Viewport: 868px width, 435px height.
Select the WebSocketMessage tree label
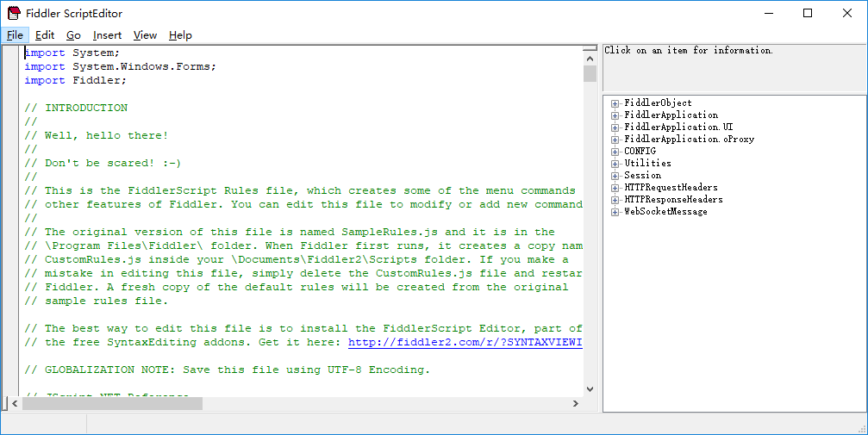point(666,212)
